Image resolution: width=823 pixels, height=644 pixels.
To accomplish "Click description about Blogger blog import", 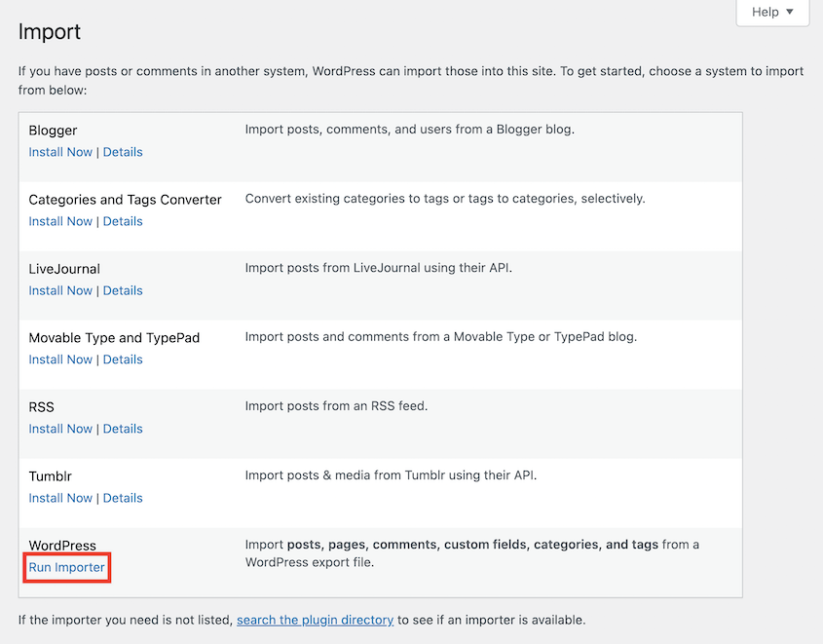I will pyautogui.click(x=410, y=130).
